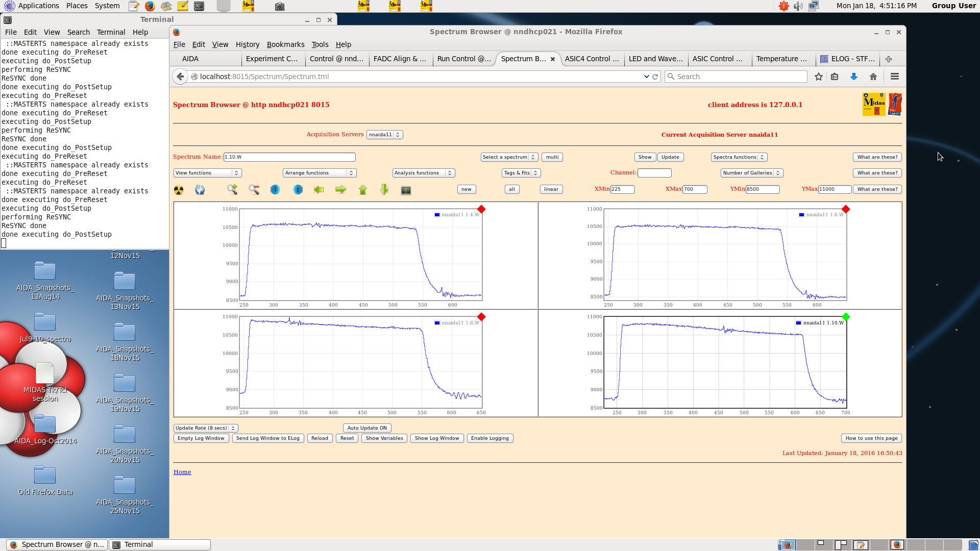Open terminal launcher in top panel
Screen dimensions: 980x551
[199, 6]
